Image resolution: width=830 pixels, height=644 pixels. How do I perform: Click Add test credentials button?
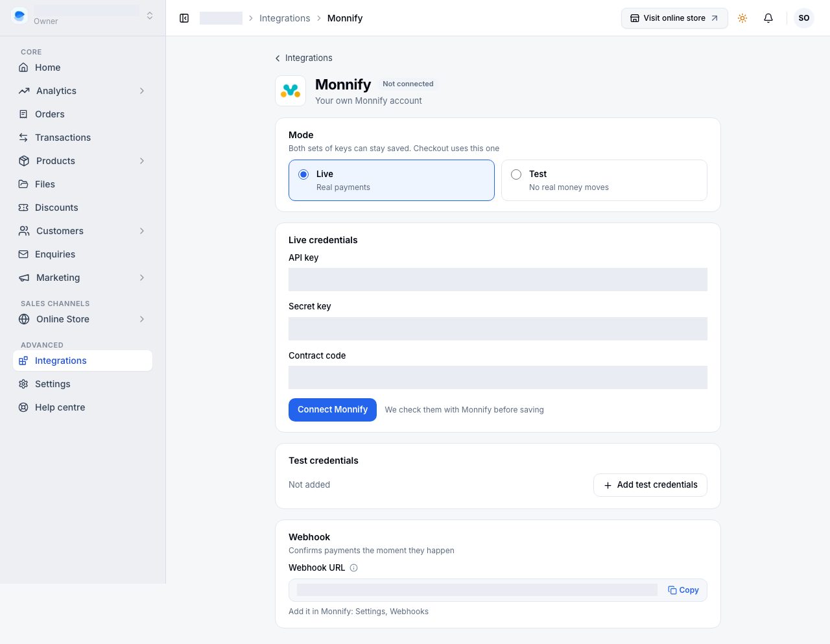[650, 485]
